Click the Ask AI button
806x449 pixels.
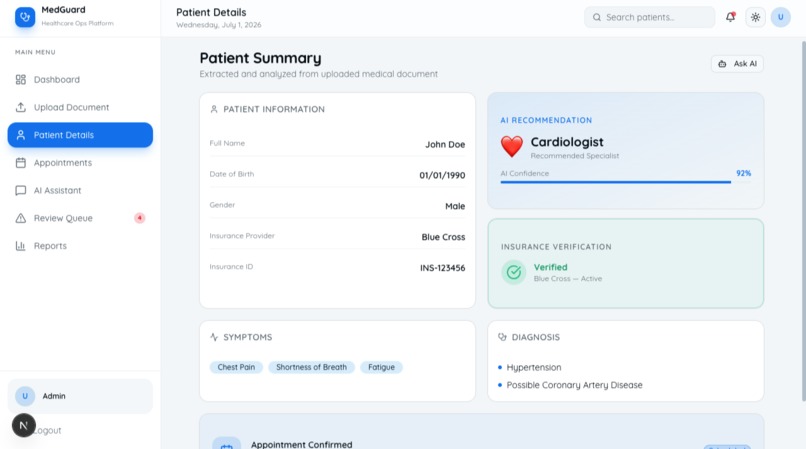tap(737, 64)
